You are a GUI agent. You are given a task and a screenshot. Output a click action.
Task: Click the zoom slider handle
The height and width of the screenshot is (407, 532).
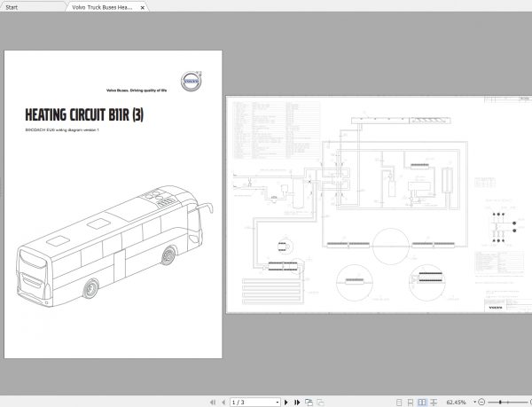(x=500, y=402)
